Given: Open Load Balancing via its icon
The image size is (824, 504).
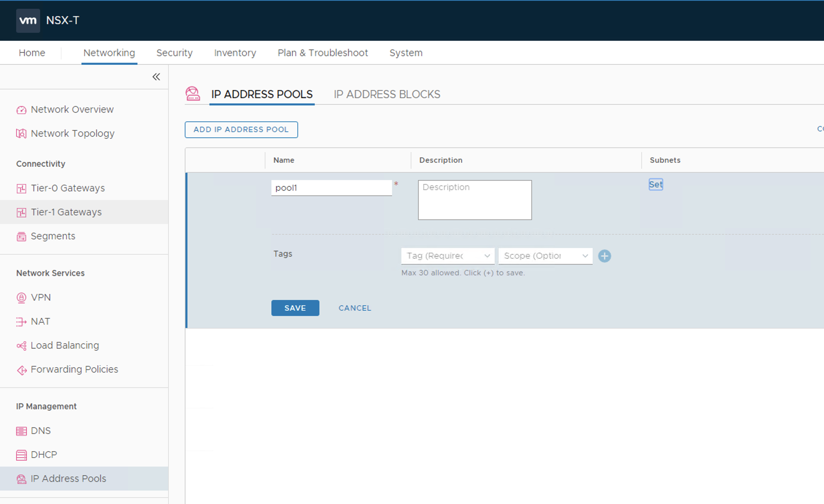Looking at the screenshot, I should tap(21, 345).
